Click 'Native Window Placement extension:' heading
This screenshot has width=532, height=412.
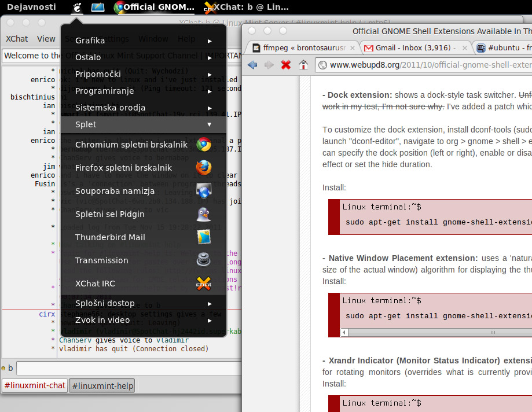pyautogui.click(x=403, y=258)
